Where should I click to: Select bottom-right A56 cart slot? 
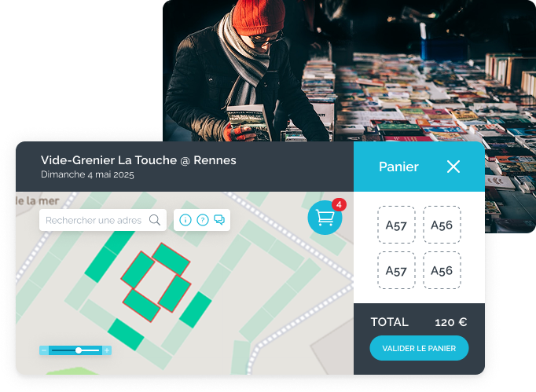coord(442,271)
